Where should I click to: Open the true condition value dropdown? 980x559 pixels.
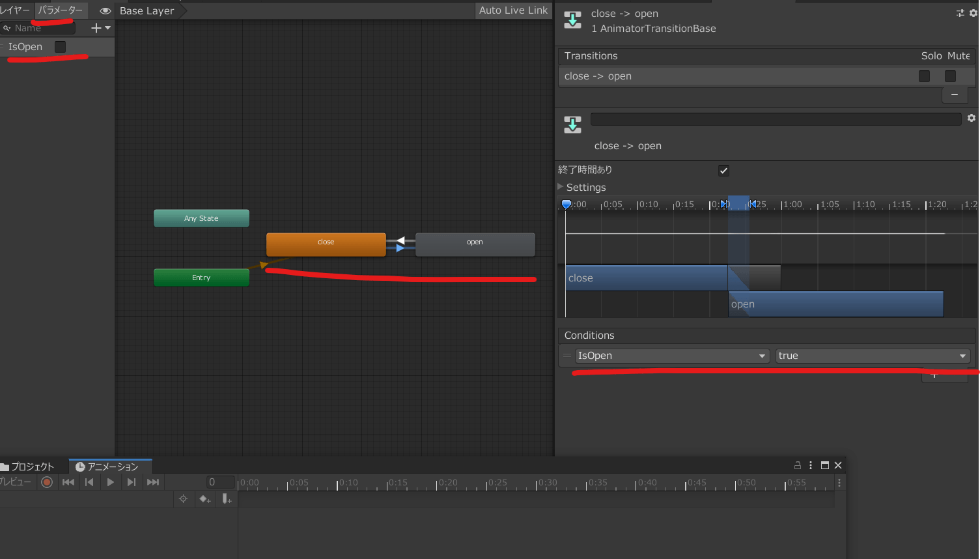872,356
